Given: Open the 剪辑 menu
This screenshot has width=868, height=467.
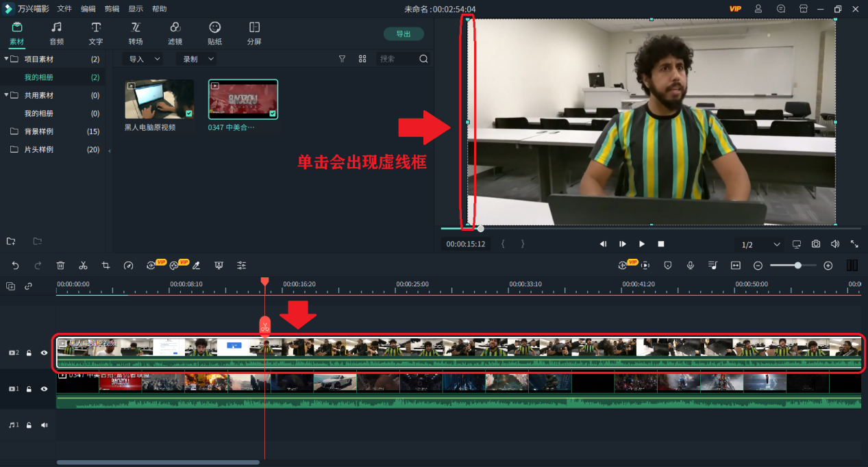Looking at the screenshot, I should click(112, 9).
